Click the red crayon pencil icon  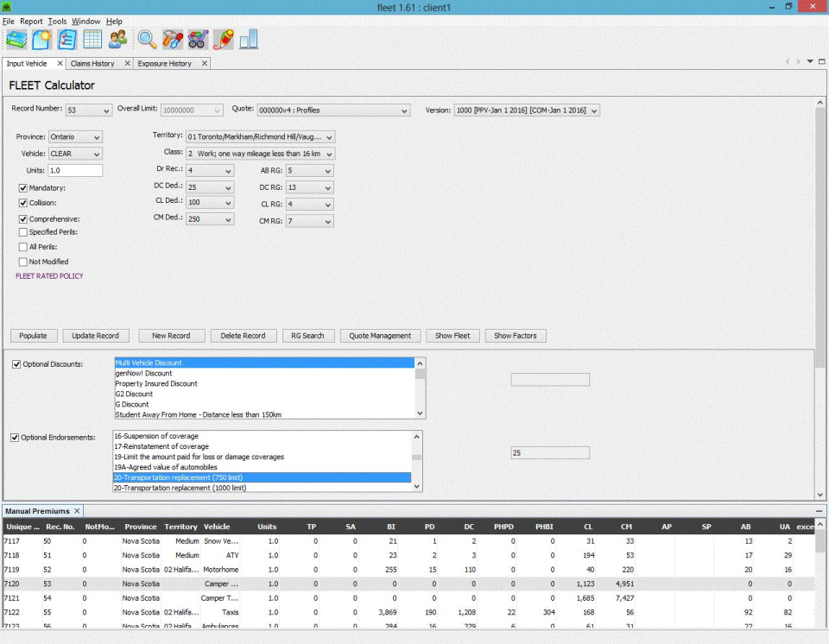223,40
